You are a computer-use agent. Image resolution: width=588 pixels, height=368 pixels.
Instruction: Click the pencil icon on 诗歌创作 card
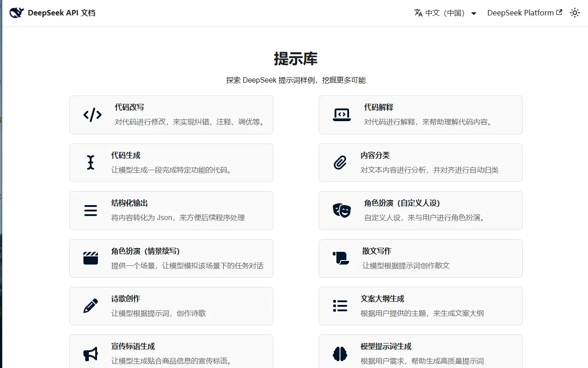tap(90, 306)
